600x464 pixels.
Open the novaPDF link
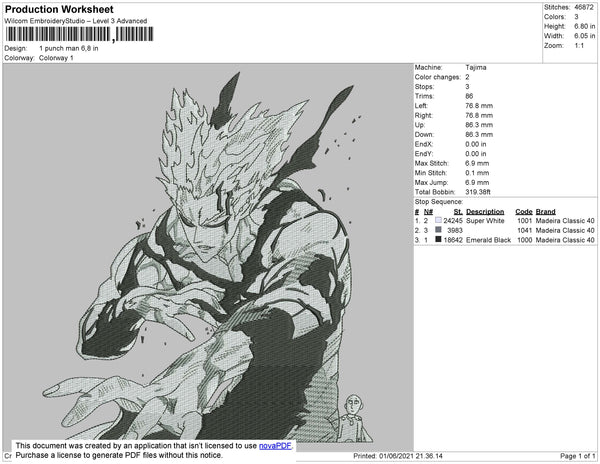pyautogui.click(x=275, y=446)
